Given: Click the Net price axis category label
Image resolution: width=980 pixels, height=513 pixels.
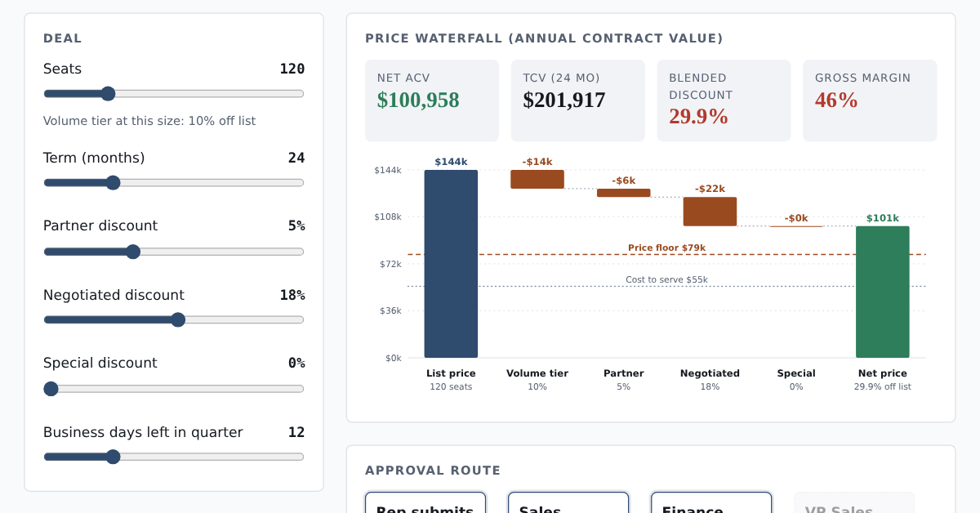Looking at the screenshot, I should pos(883,373).
